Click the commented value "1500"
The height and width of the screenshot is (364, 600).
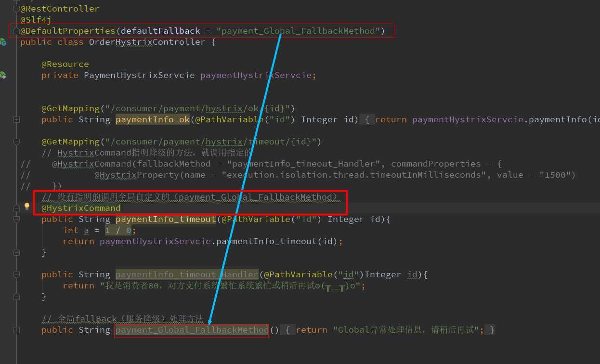[555, 175]
